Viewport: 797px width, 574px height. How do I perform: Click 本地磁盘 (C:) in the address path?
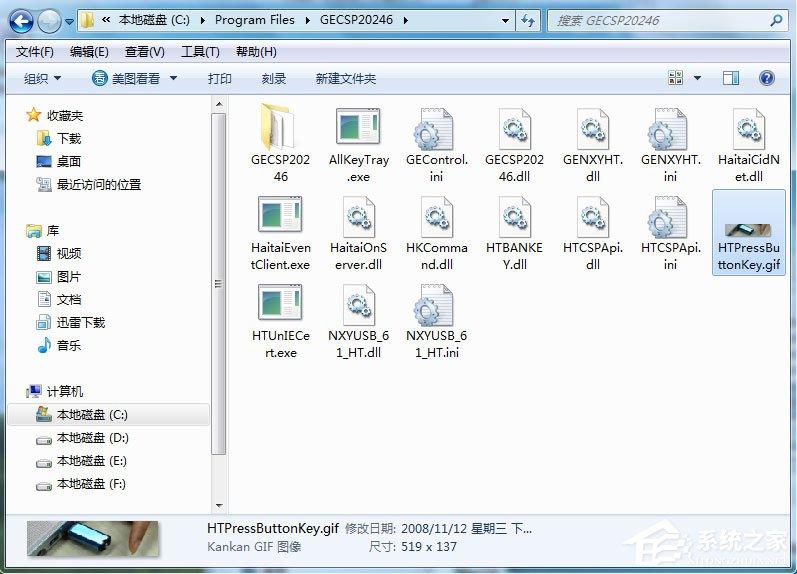pos(154,20)
